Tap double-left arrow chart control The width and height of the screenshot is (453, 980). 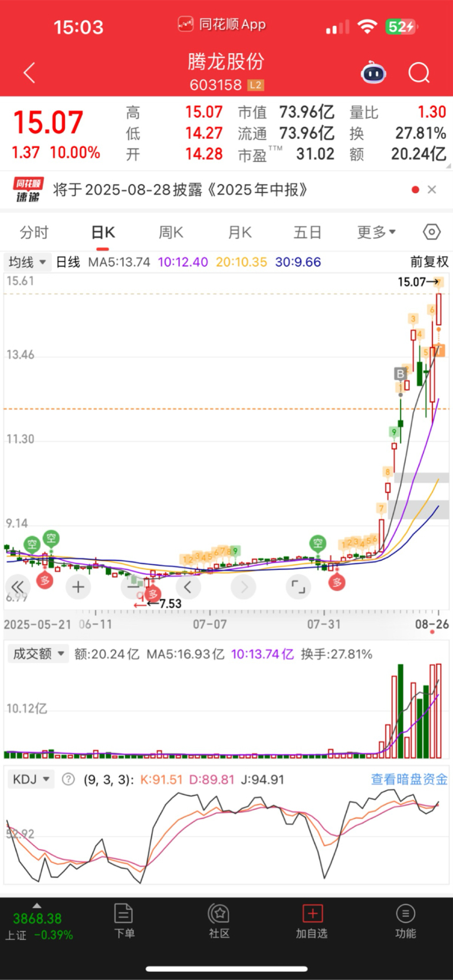coord(18,586)
